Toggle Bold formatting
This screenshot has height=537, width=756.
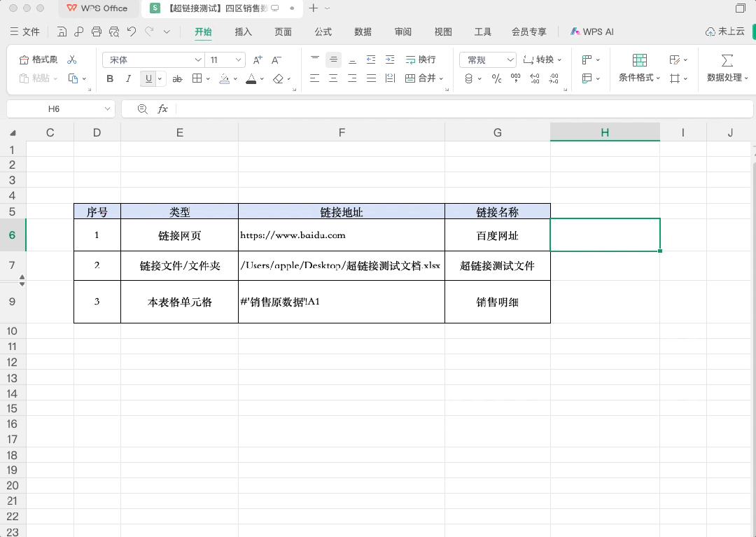click(110, 78)
